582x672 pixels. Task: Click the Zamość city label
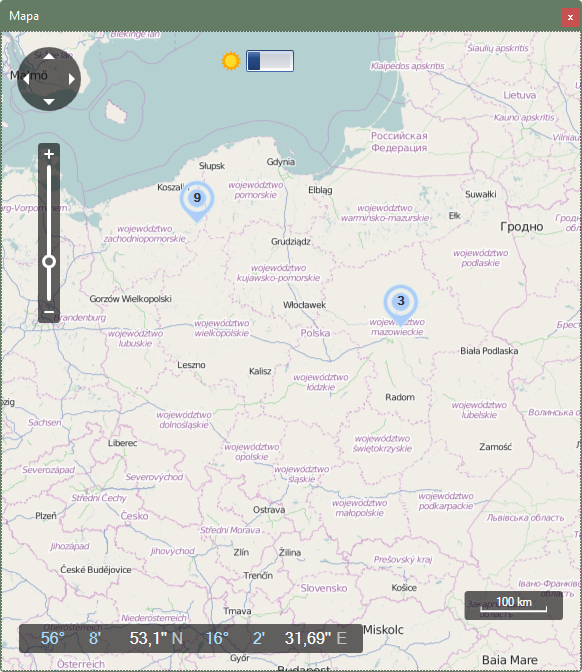pyautogui.click(x=495, y=447)
